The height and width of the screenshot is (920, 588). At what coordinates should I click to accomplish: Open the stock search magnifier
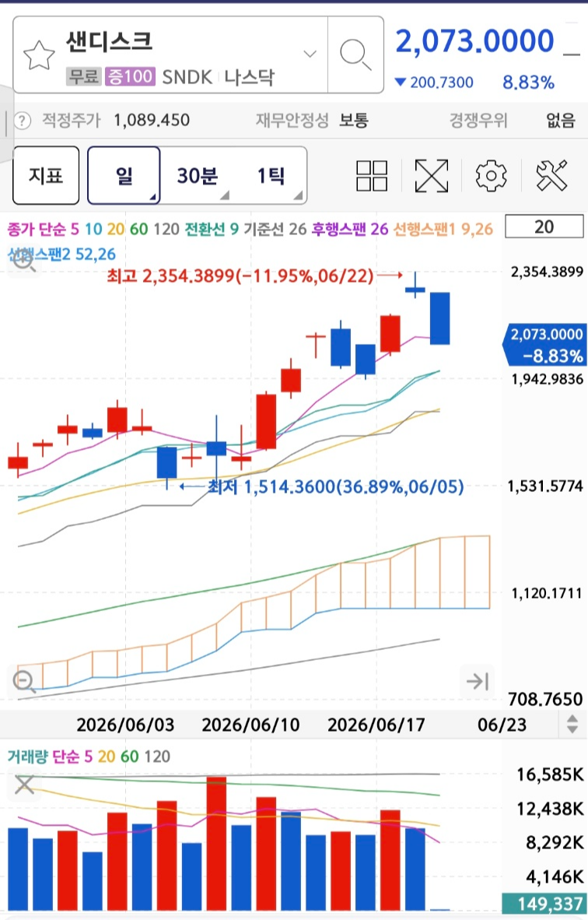[355, 54]
